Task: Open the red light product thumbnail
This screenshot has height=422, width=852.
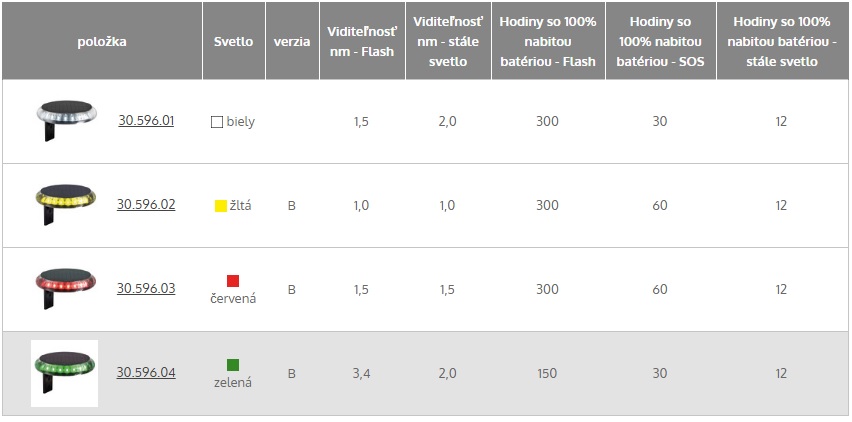Action: click(66, 288)
